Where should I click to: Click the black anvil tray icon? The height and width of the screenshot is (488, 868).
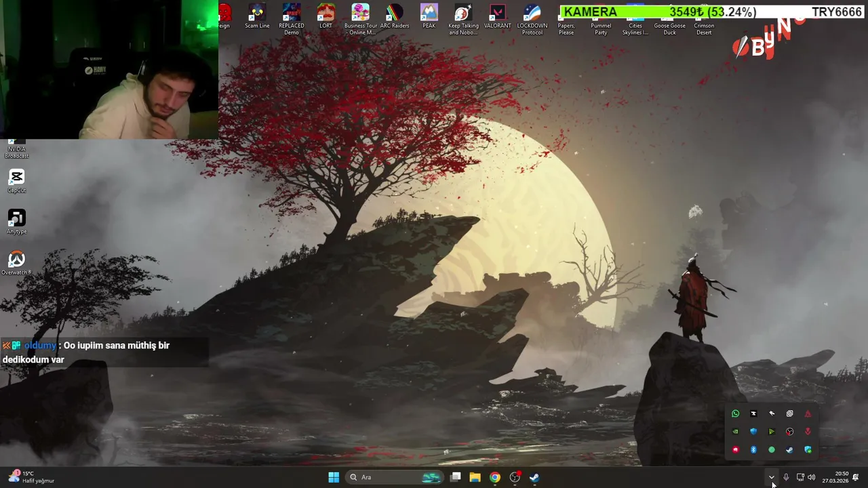753,413
